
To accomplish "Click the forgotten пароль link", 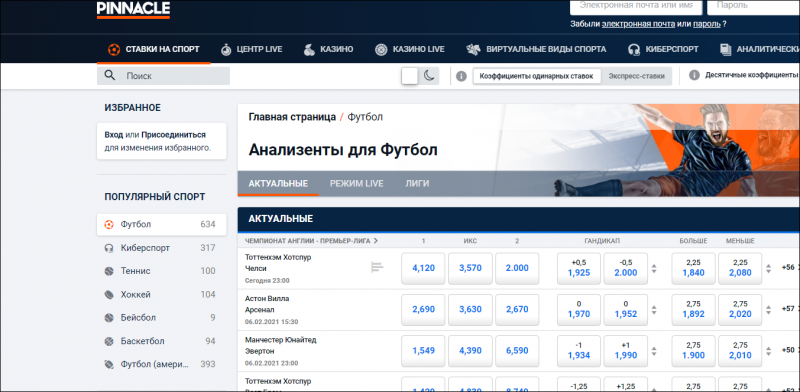I will (707, 24).
